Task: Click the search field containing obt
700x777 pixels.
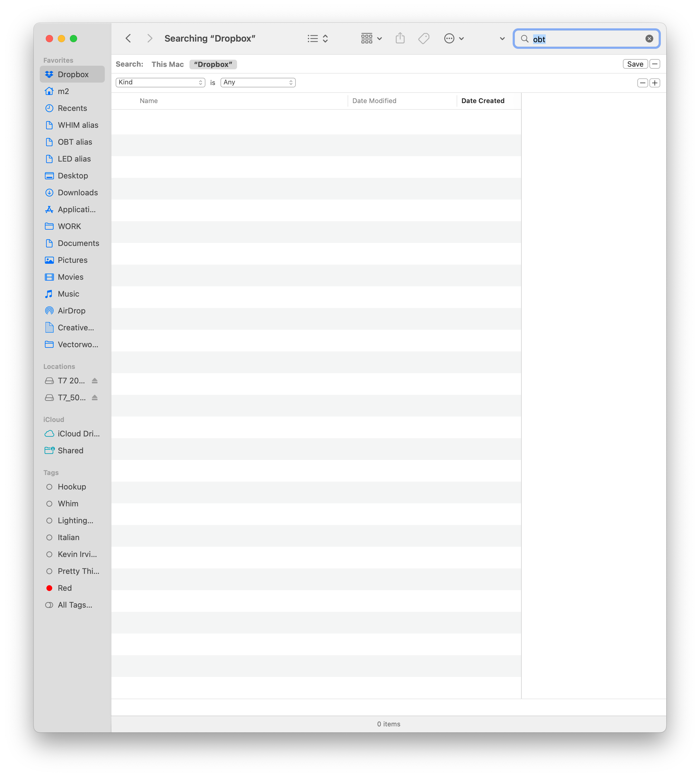Action: pyautogui.click(x=586, y=39)
